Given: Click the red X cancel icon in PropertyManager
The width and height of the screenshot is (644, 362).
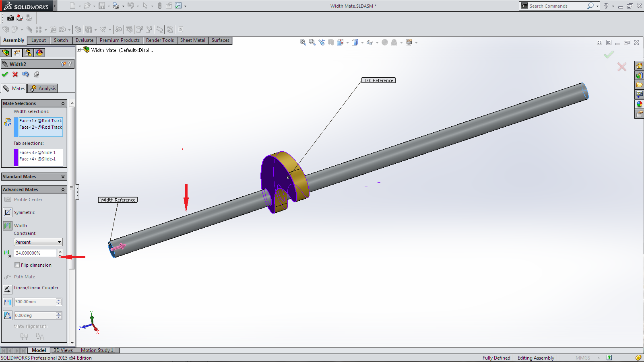Looking at the screenshot, I should coord(15,74).
